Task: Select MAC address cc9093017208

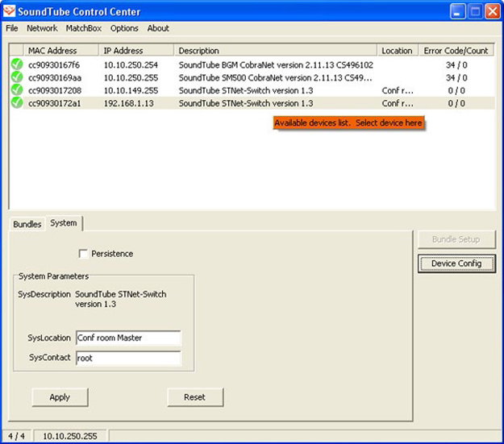Action: 55,90
